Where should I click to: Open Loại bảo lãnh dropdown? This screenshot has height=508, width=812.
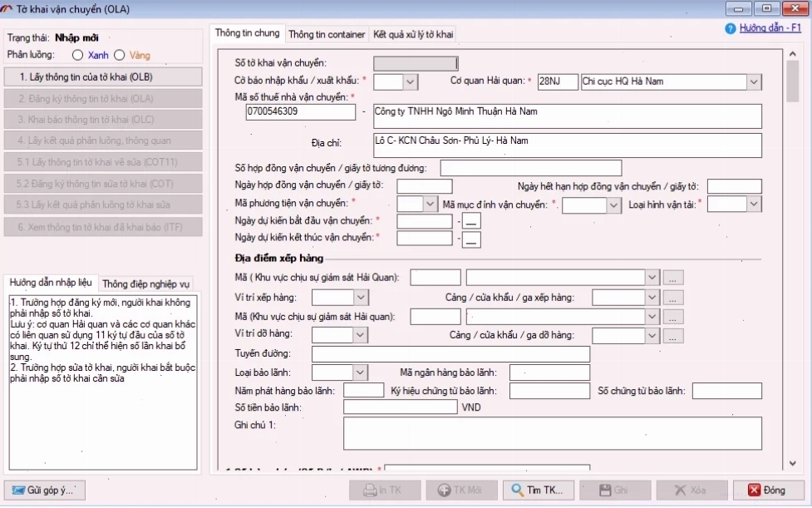pyautogui.click(x=361, y=372)
